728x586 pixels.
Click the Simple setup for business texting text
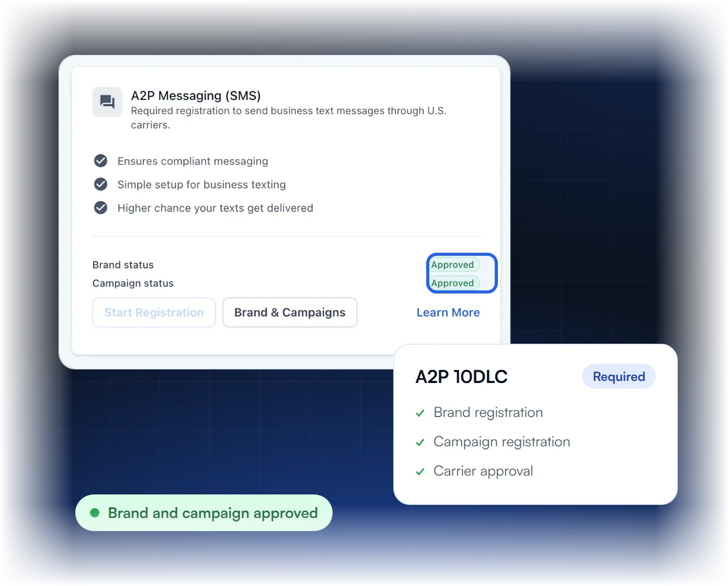pyautogui.click(x=201, y=185)
